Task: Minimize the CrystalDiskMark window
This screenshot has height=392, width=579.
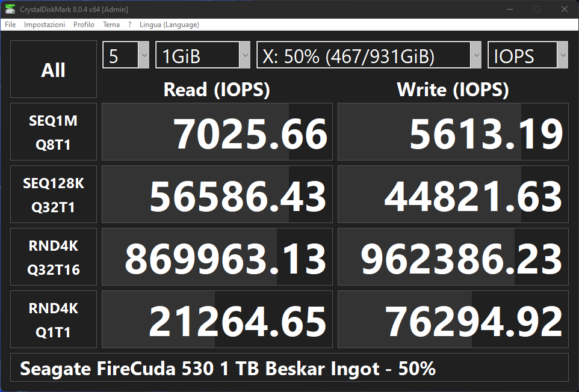Action: click(510, 9)
